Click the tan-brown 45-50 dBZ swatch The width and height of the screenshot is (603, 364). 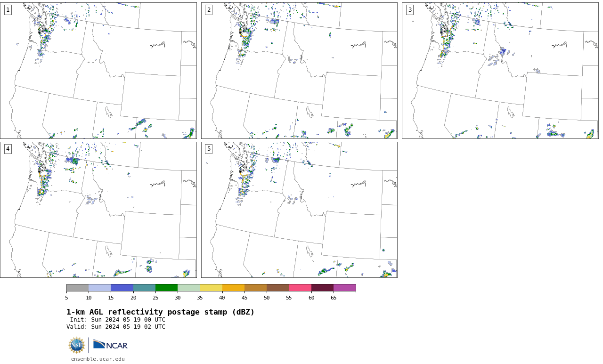tap(255, 288)
